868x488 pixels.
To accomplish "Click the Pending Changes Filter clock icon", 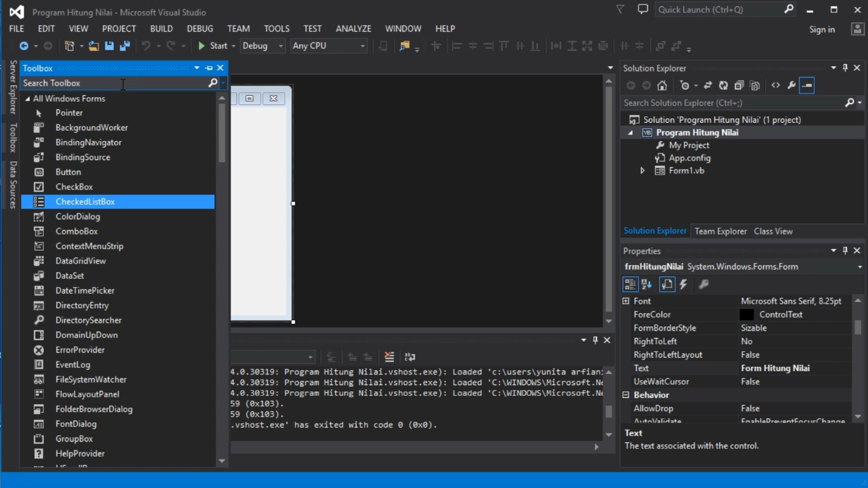I will (x=684, y=85).
